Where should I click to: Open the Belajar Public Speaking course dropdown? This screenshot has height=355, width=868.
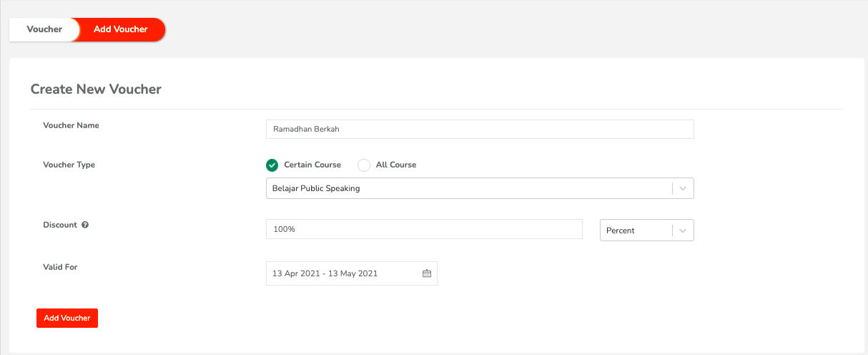tap(480, 188)
